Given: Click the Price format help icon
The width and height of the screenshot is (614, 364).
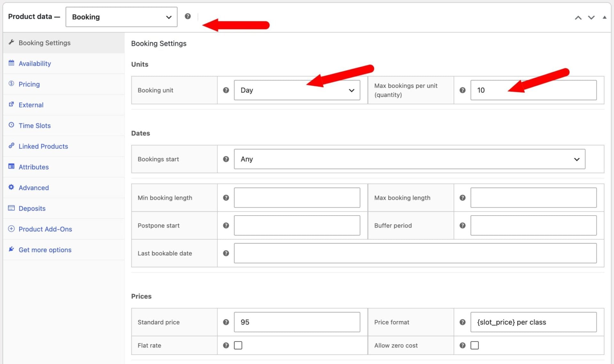Looking at the screenshot, I should [x=462, y=322].
